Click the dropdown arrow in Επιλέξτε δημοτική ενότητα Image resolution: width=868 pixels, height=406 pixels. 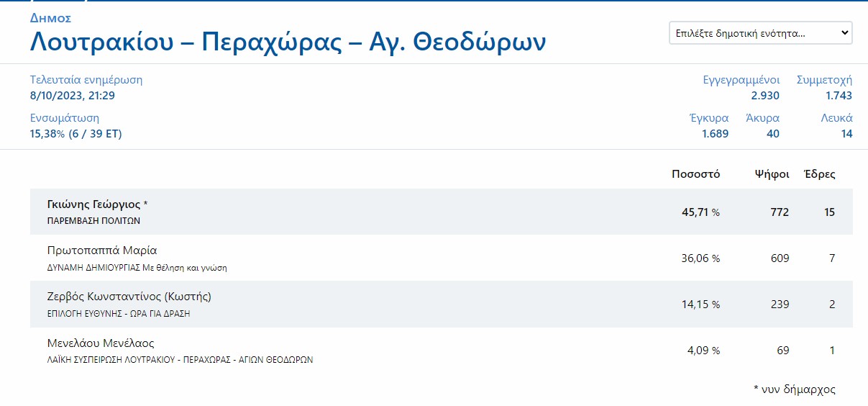click(845, 33)
